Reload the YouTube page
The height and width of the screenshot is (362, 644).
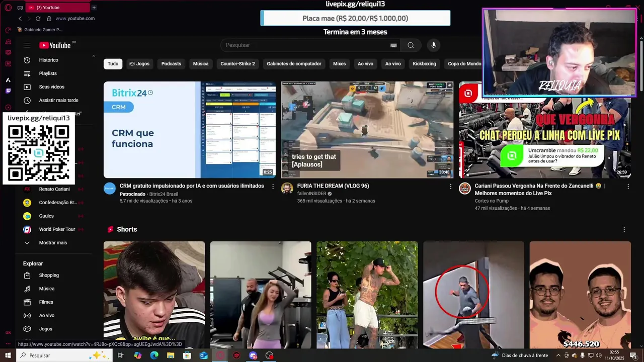[38, 19]
